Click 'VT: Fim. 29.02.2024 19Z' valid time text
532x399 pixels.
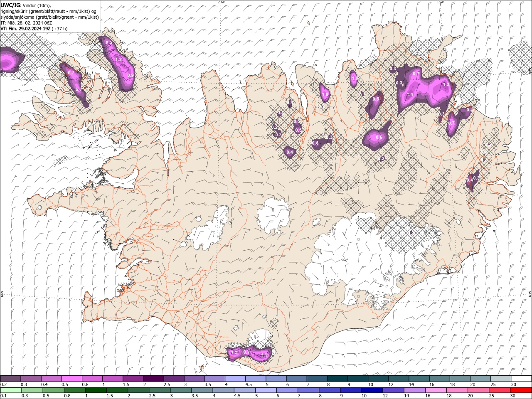26,29
